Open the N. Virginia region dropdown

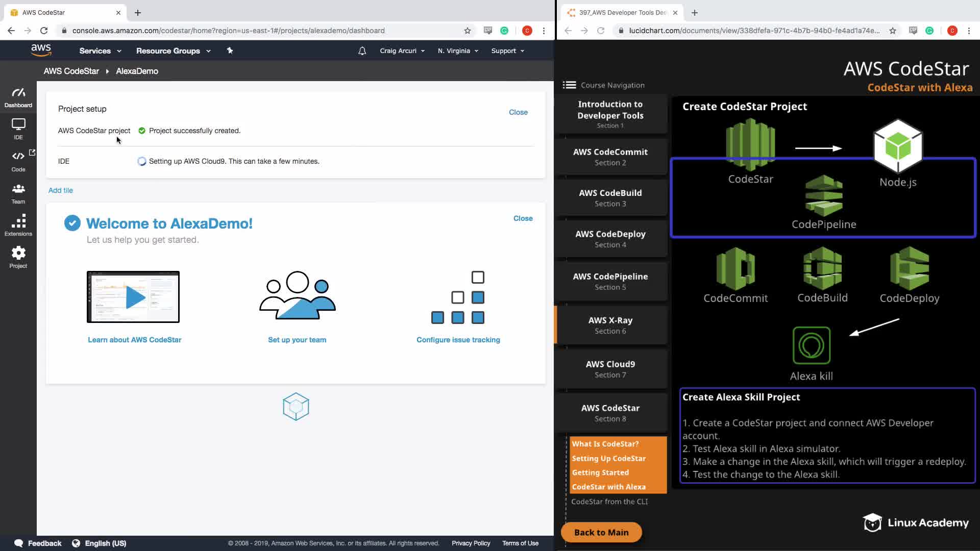pos(458,51)
